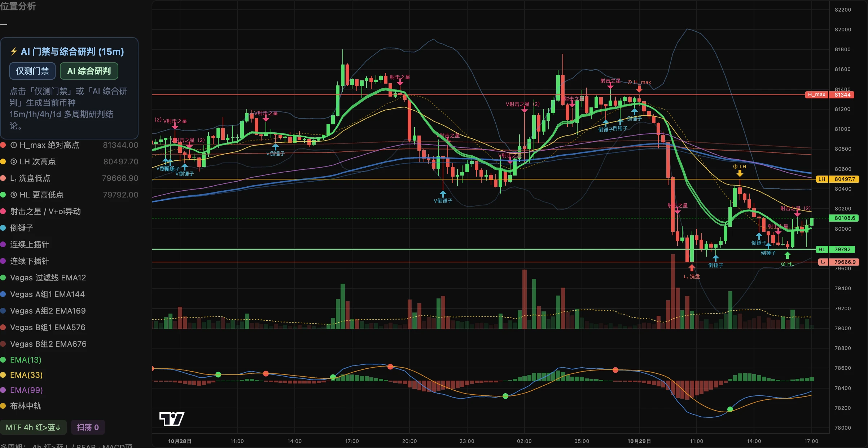
Task: Select Vegas A组2 EMA169 legend row
Action: [x=43, y=311]
